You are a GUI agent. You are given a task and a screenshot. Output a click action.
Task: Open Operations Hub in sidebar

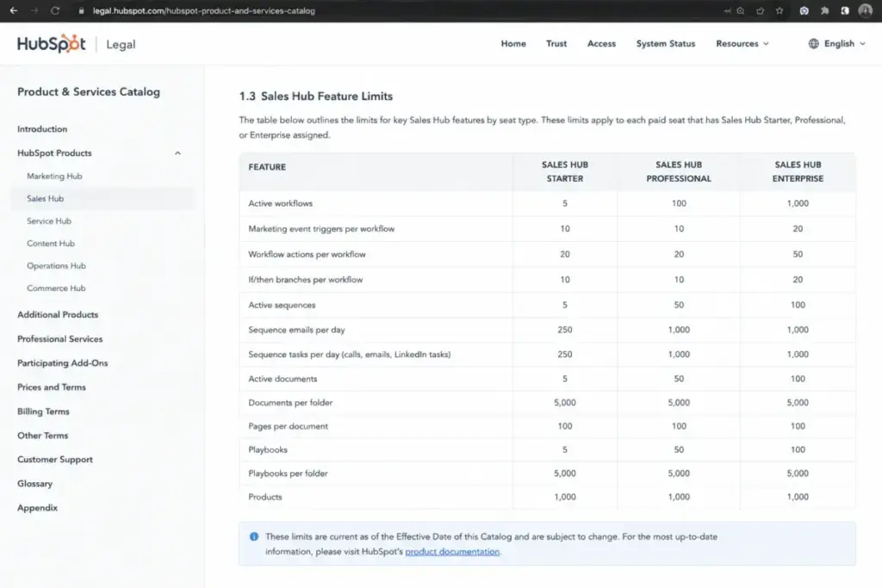(x=56, y=265)
